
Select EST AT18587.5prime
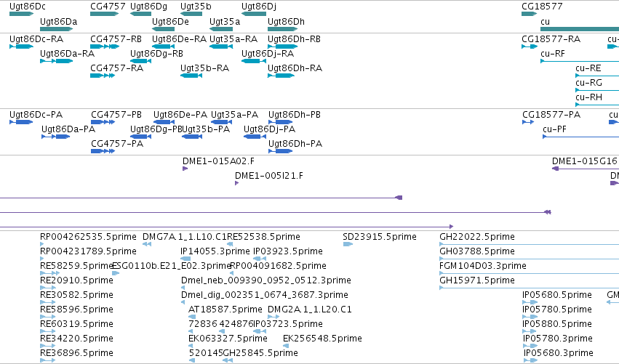pyautogui.click(x=192, y=317)
